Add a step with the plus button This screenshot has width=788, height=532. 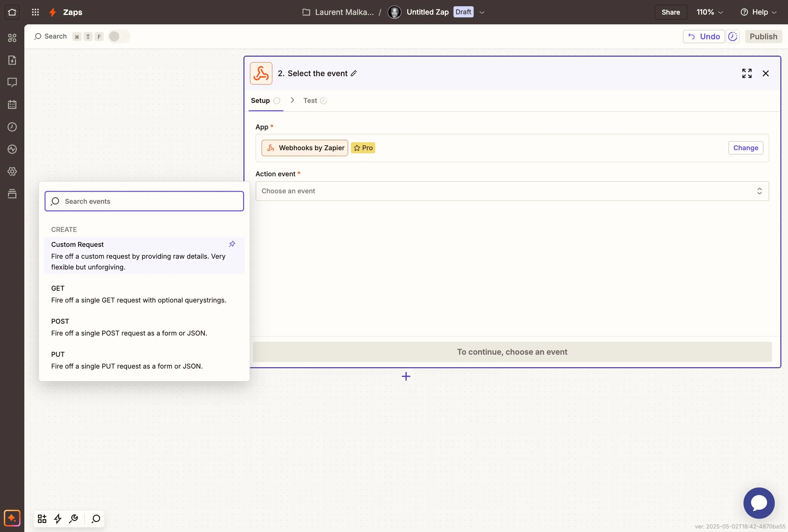(406, 376)
